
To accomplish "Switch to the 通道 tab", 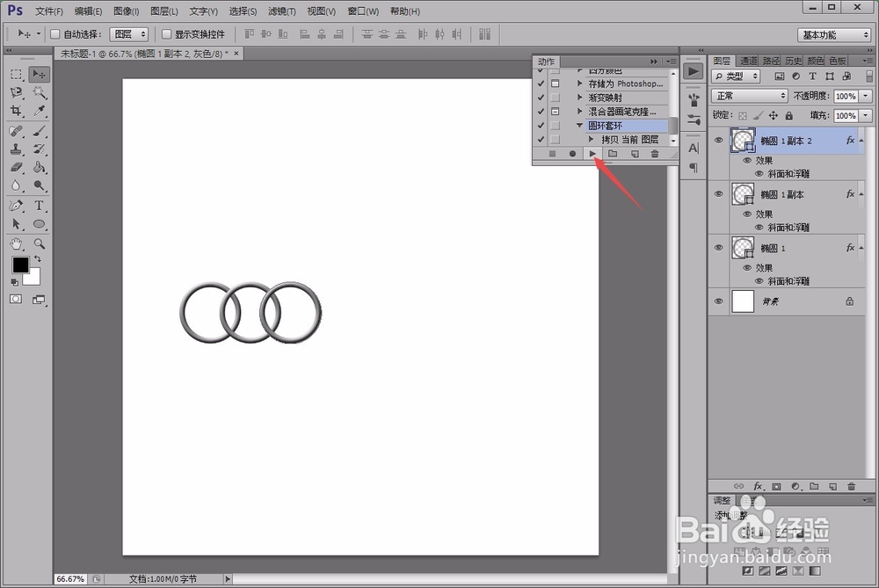I will click(x=748, y=61).
